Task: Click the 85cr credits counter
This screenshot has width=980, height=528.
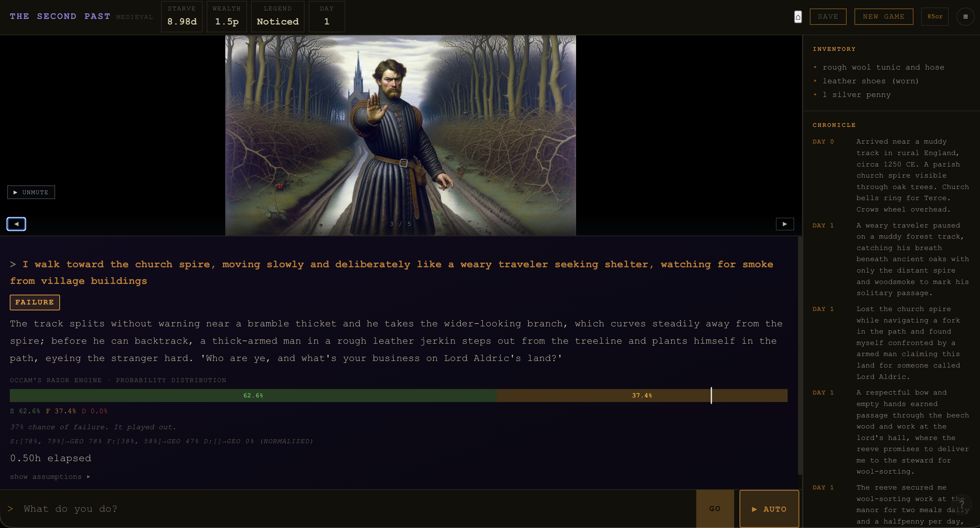Action: tap(935, 16)
